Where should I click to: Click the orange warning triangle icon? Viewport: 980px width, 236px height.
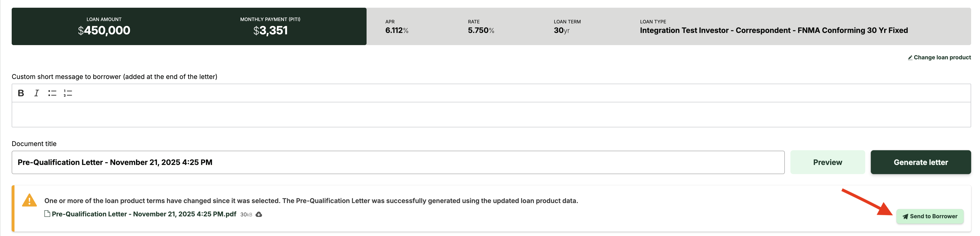pos(29,200)
